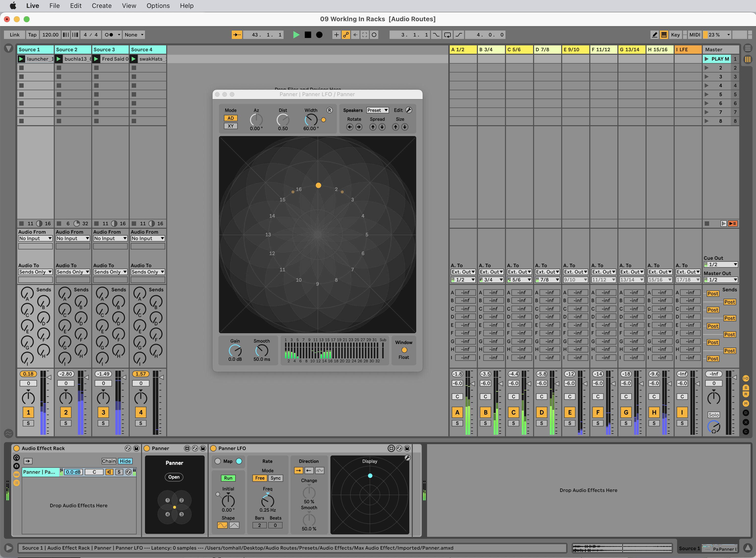Click the Sync rate mode button
756x558 pixels.
pos(275,478)
